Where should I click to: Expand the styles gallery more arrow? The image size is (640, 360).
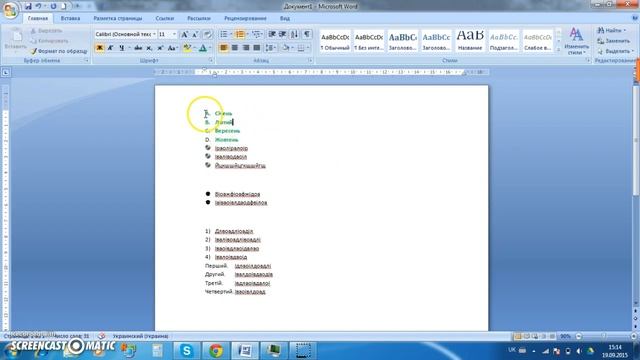pos(558,50)
